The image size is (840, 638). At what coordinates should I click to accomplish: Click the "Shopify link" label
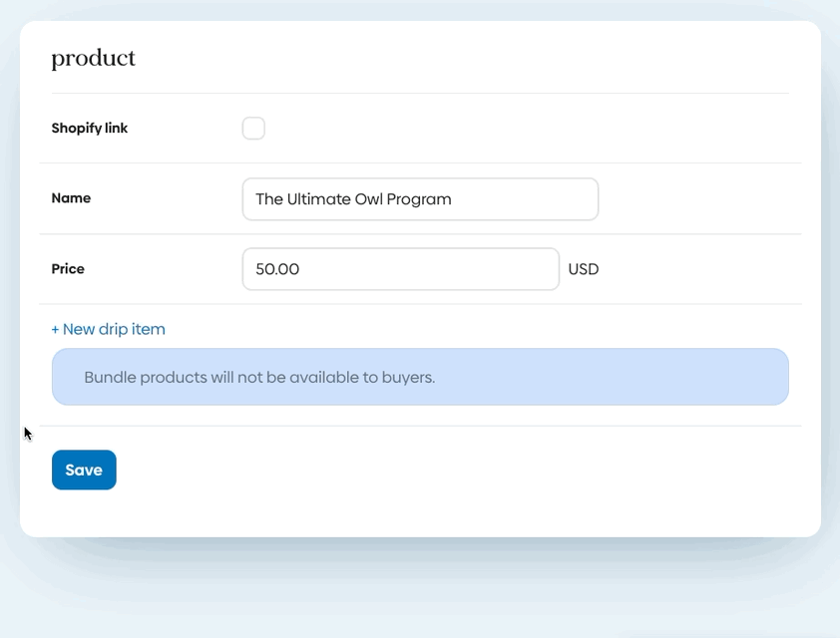(90, 129)
